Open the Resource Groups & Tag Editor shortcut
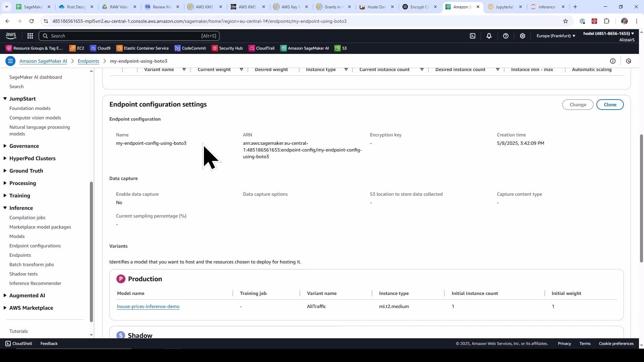This screenshot has width=644, height=362. coord(35,48)
